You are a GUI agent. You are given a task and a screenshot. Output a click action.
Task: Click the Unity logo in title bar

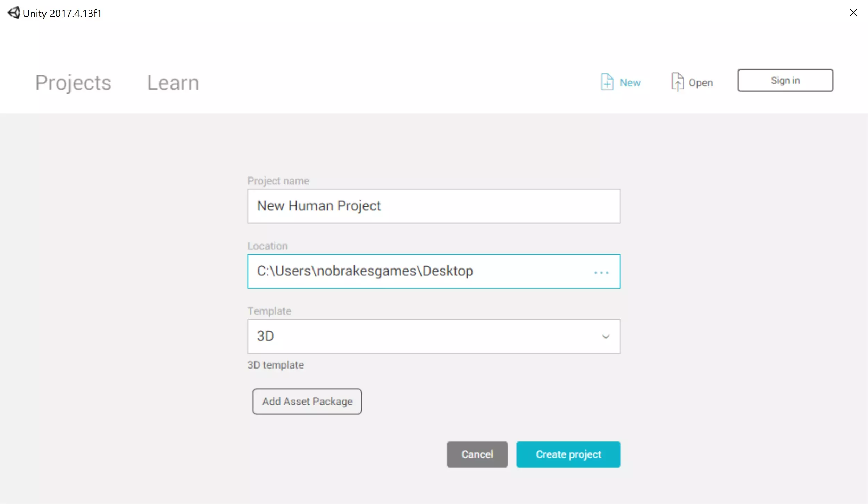pos(14,13)
